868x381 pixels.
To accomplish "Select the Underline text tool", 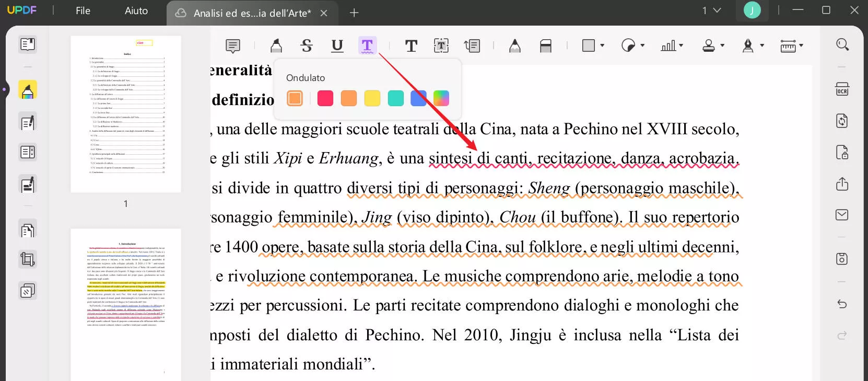I will coord(337,46).
